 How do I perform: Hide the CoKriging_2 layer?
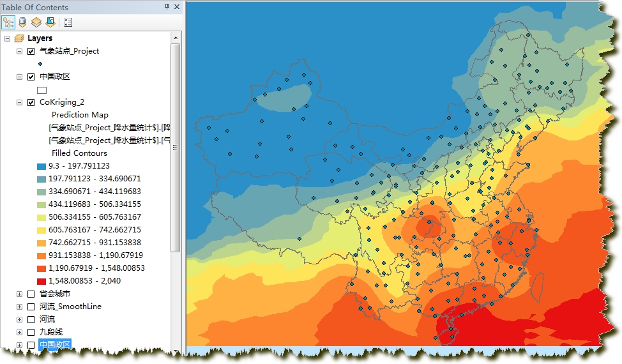[31, 102]
